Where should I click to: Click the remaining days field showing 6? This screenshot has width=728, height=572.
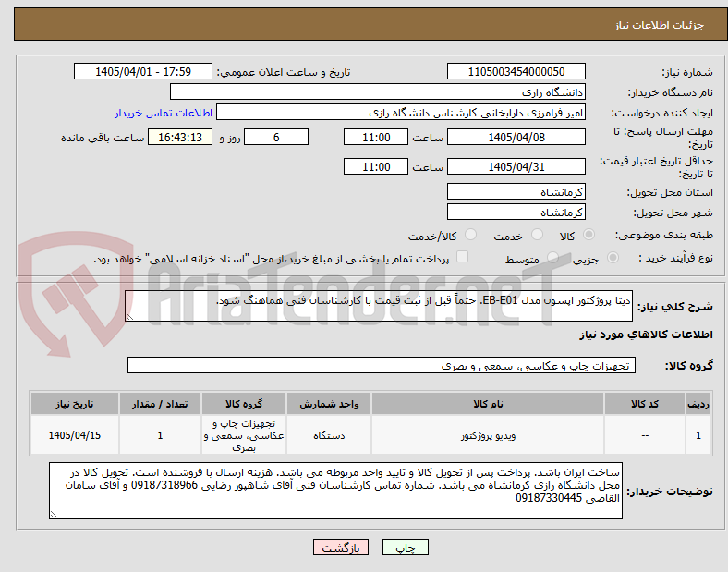pyautogui.click(x=276, y=137)
